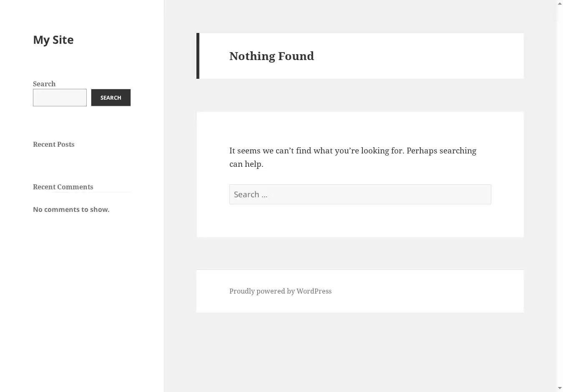
Task: Click the My Site title link
Action: click(x=53, y=40)
